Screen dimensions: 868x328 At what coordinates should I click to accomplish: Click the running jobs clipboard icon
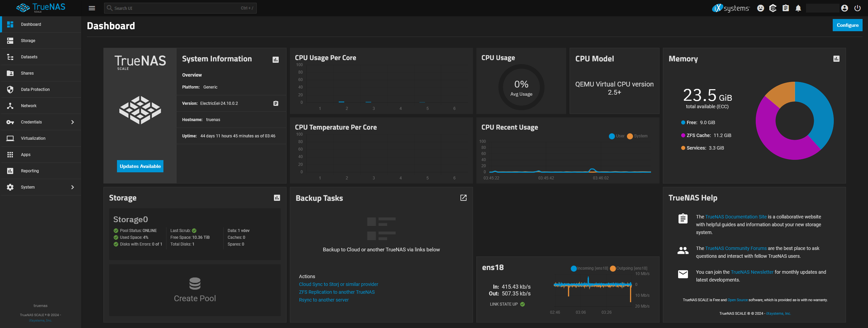tap(785, 8)
